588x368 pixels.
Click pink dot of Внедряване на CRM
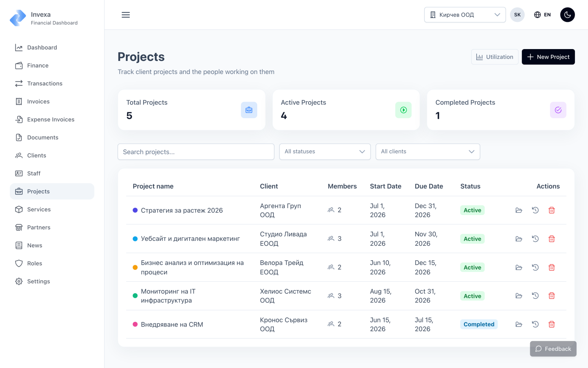point(135,324)
